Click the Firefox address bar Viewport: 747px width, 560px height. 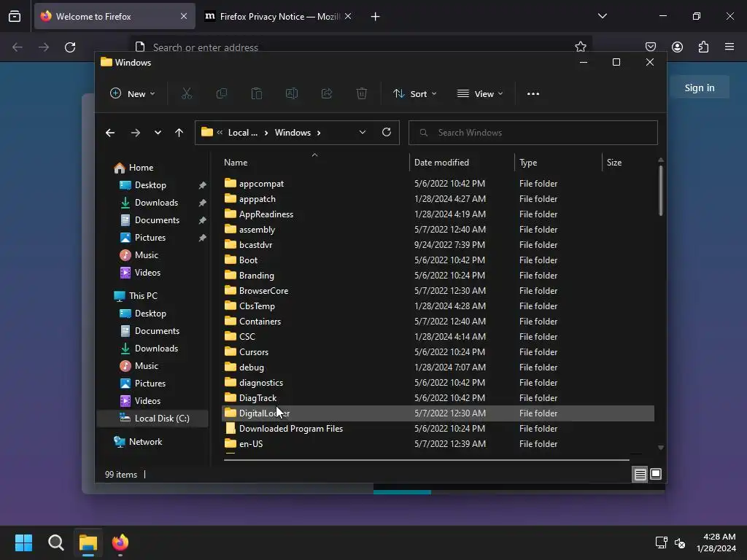click(360, 47)
